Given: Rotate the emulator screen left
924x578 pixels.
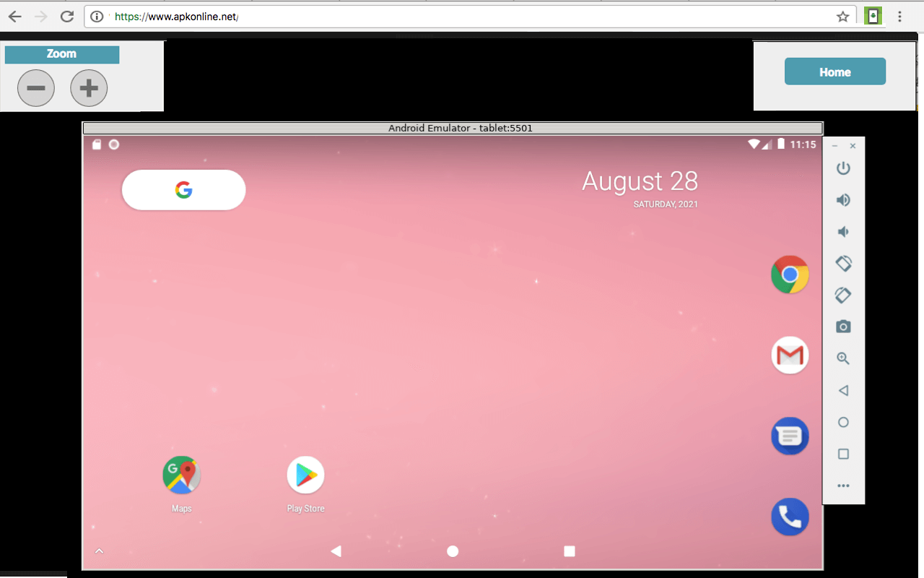Looking at the screenshot, I should (843, 264).
